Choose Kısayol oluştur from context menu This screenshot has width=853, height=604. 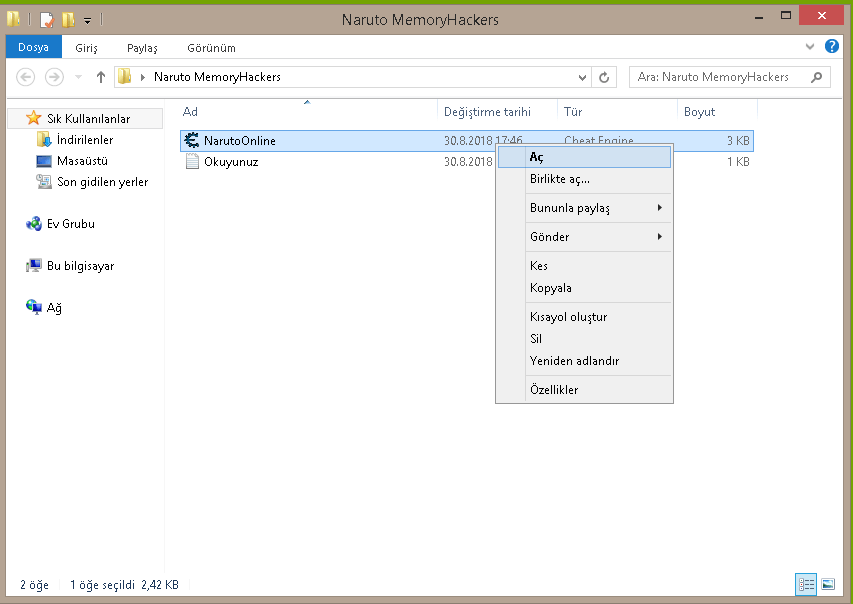pos(584,317)
